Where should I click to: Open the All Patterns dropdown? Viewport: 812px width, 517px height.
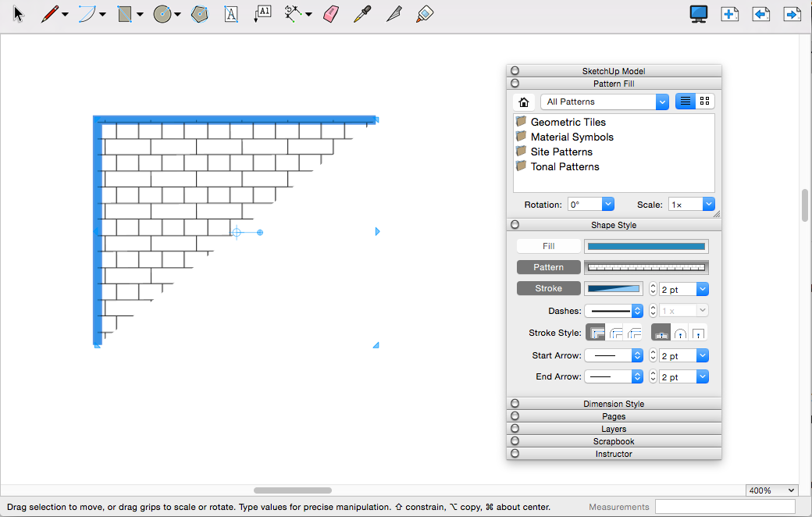(661, 101)
